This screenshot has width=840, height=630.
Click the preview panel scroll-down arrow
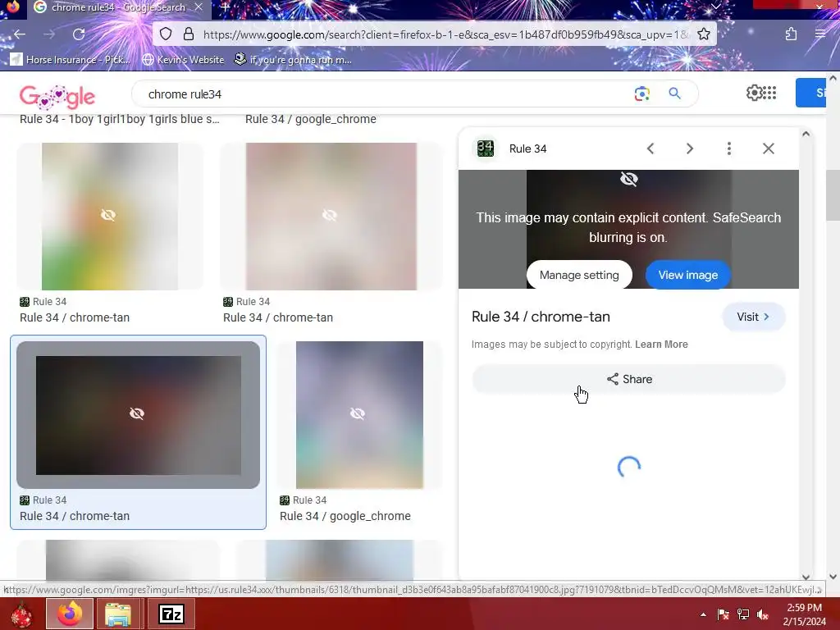click(806, 577)
